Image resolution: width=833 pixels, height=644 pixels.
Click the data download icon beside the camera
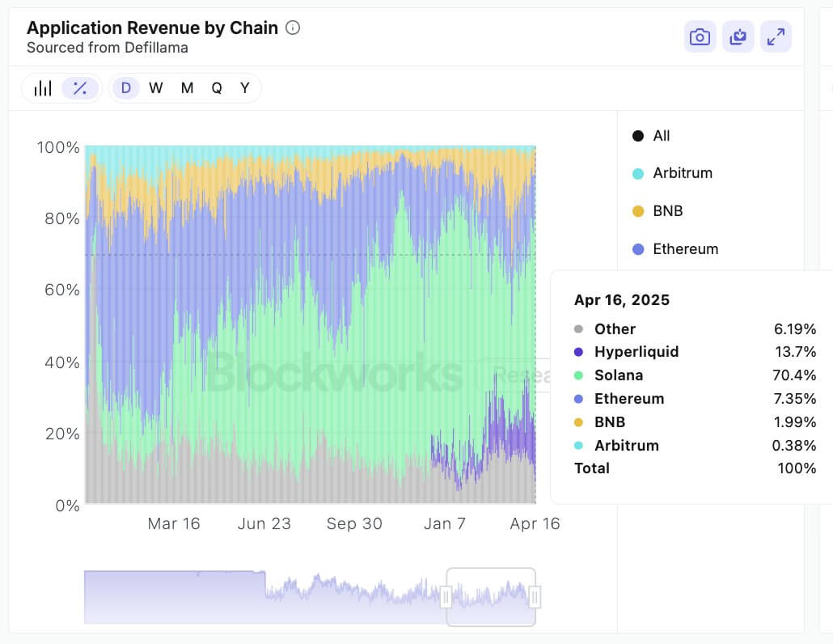(x=738, y=36)
